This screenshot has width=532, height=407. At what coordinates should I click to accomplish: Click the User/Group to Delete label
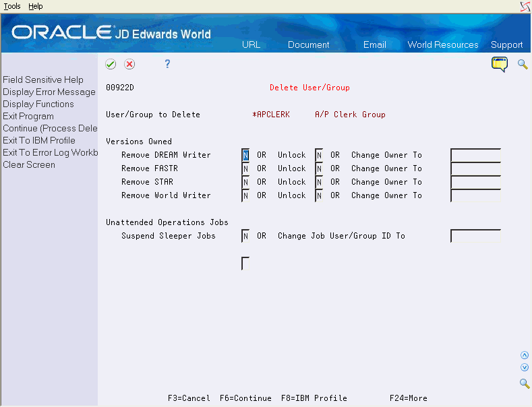tap(153, 115)
